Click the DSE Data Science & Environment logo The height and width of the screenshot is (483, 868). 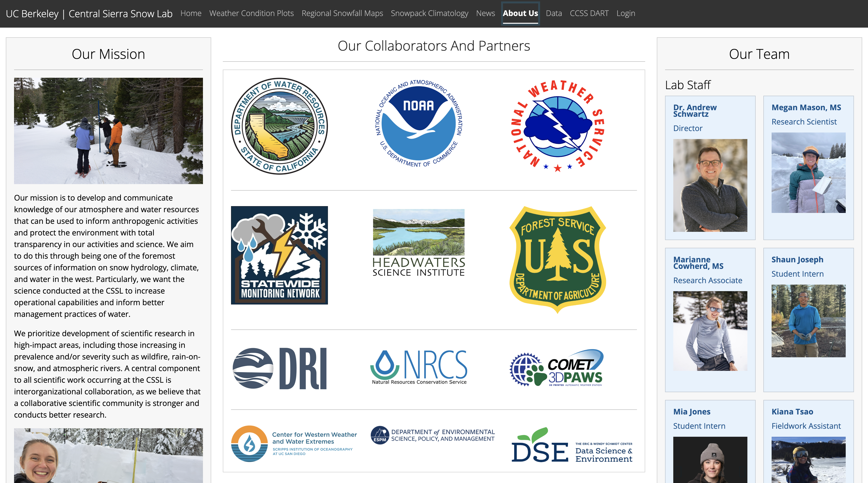[572, 445]
